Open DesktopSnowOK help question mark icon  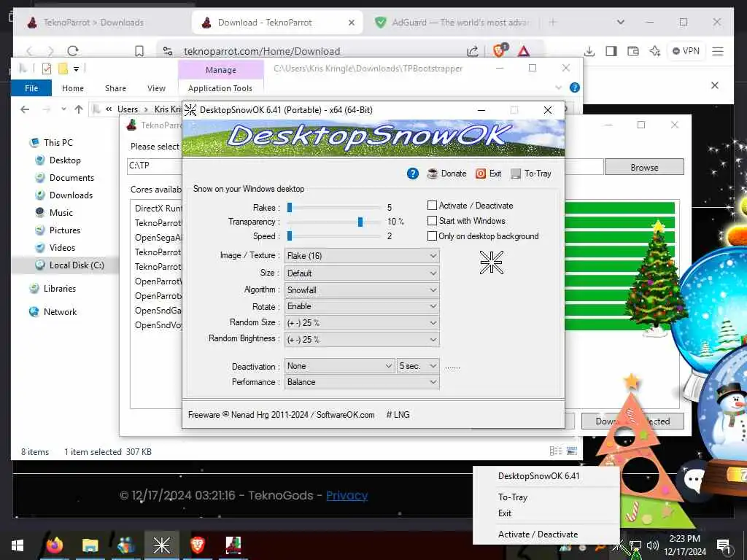[x=413, y=174]
